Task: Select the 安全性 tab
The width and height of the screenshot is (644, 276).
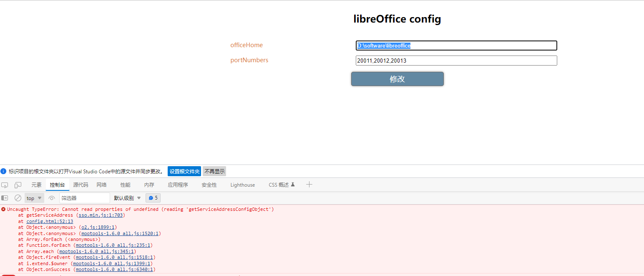Action: pyautogui.click(x=209, y=185)
